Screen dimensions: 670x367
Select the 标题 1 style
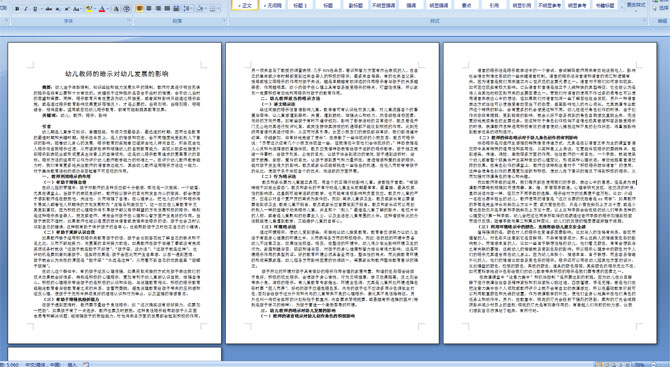300,5
